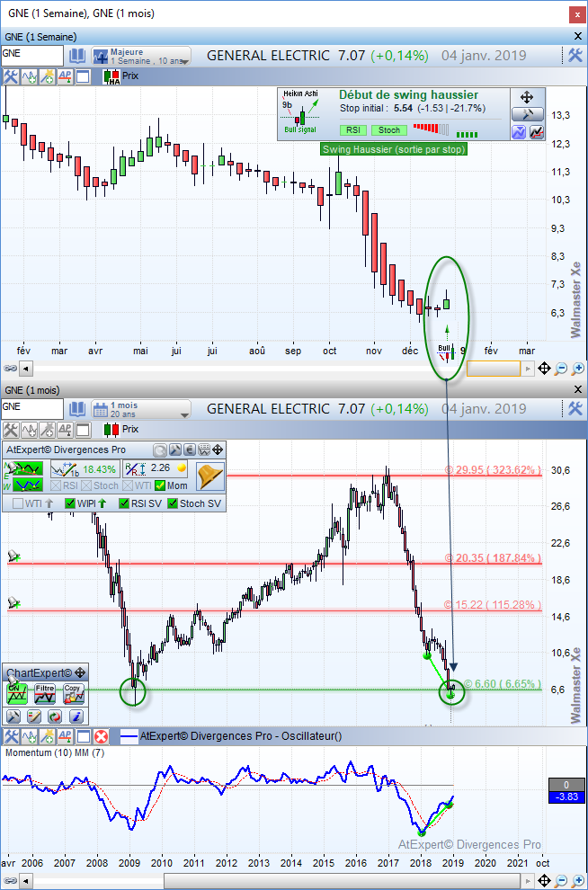The height and width of the screenshot is (890, 588).
Task: Click the weekly GNE symbol input field
Action: point(31,56)
